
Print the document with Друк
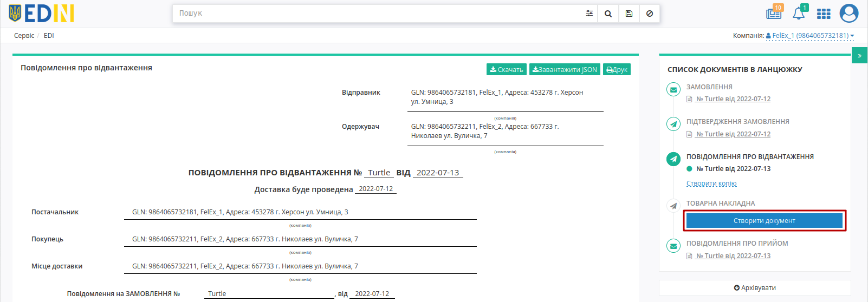click(617, 69)
